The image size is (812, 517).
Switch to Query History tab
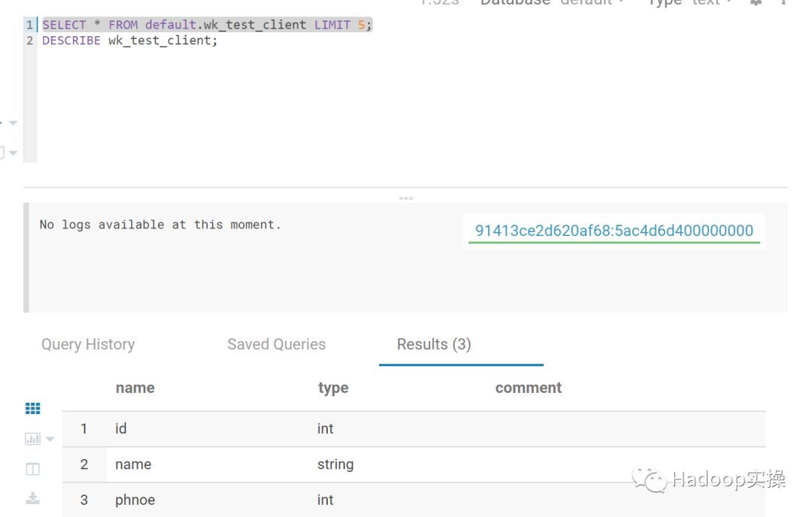click(88, 345)
